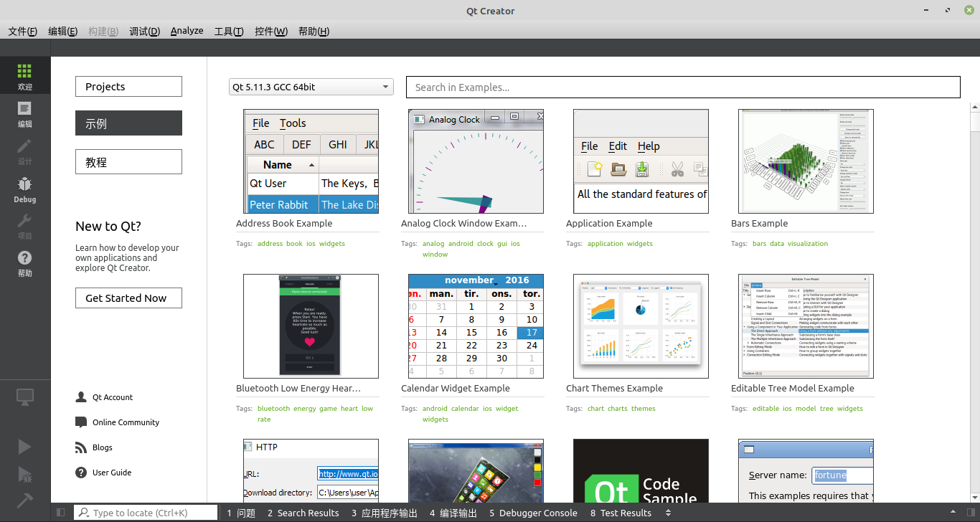
Task: Open the 5 Debugger Console pane
Action: point(533,513)
